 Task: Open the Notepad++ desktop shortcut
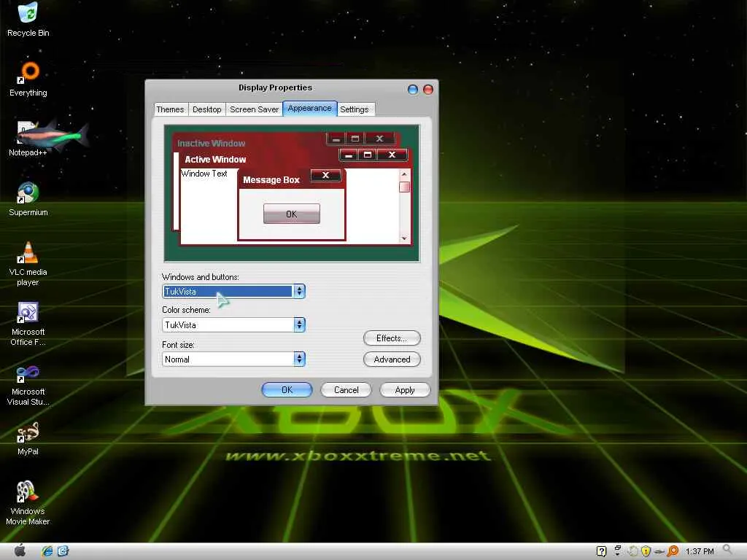pyautogui.click(x=28, y=139)
